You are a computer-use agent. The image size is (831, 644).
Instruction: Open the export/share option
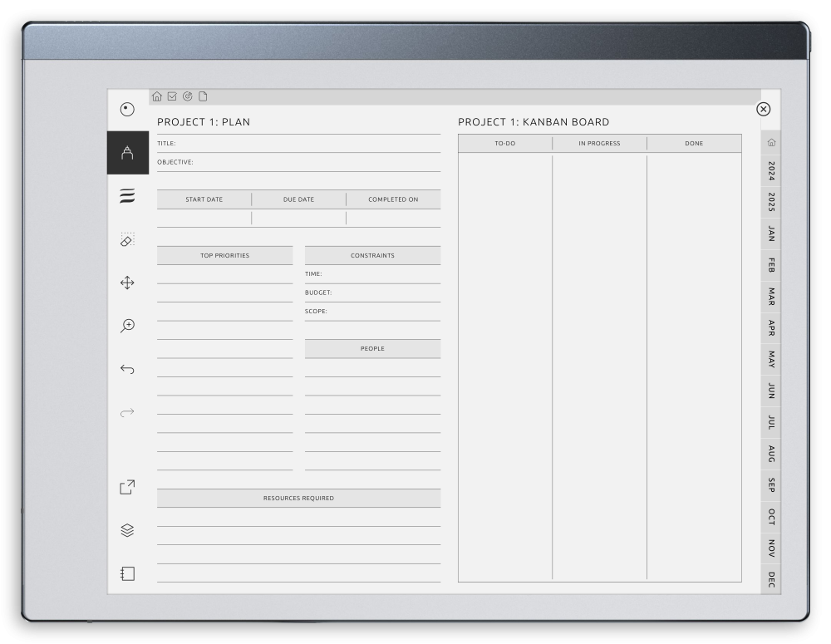coord(126,487)
